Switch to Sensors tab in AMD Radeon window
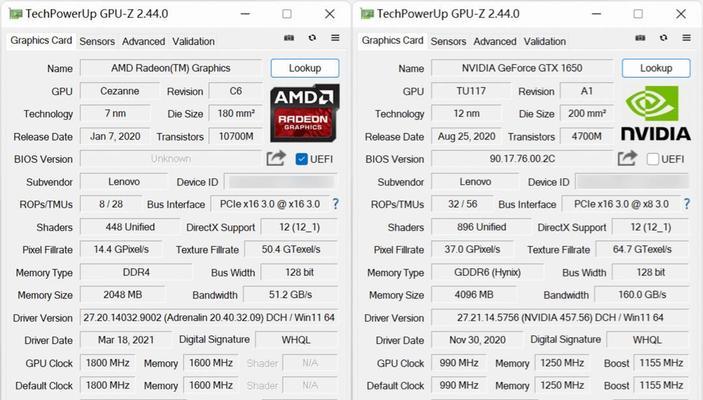Screen dimensions: 703x400 pyautogui.click(x=97, y=41)
